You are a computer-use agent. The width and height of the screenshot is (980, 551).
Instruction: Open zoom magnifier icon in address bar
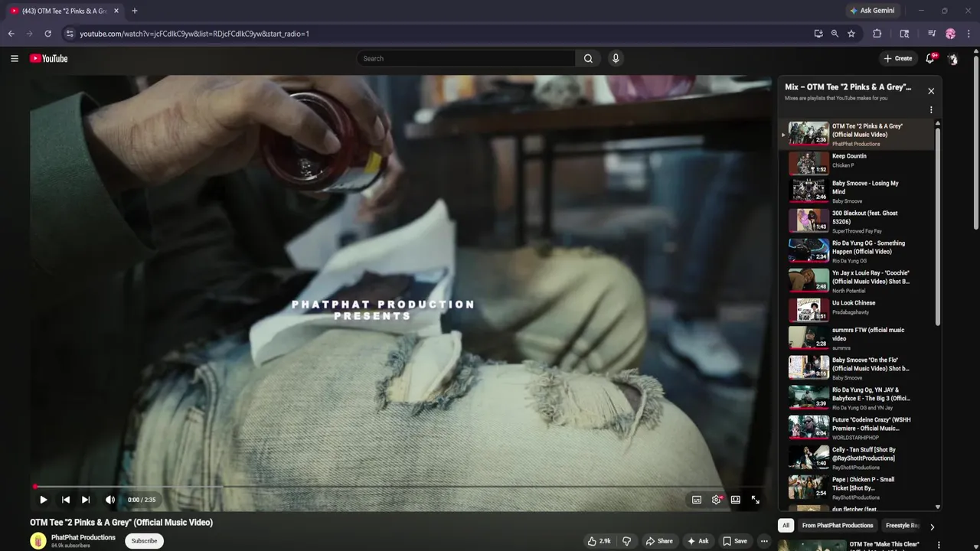tap(835, 34)
